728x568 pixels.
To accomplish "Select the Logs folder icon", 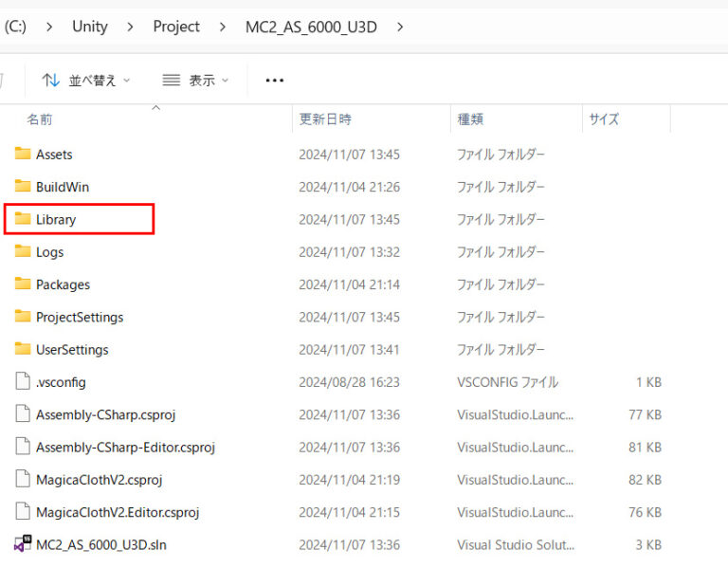I will tap(23, 251).
